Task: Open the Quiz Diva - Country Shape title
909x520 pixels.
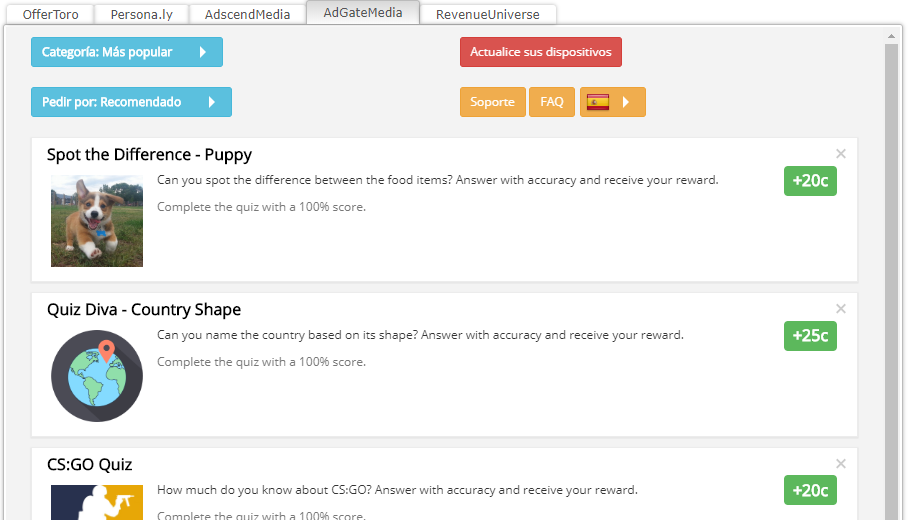Action: (x=144, y=310)
